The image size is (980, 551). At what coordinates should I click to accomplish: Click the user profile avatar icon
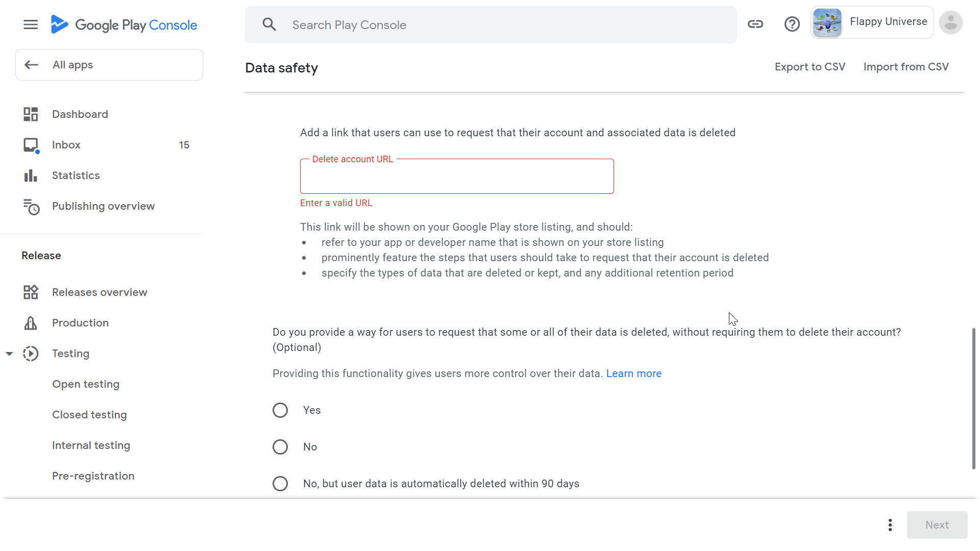(x=952, y=23)
